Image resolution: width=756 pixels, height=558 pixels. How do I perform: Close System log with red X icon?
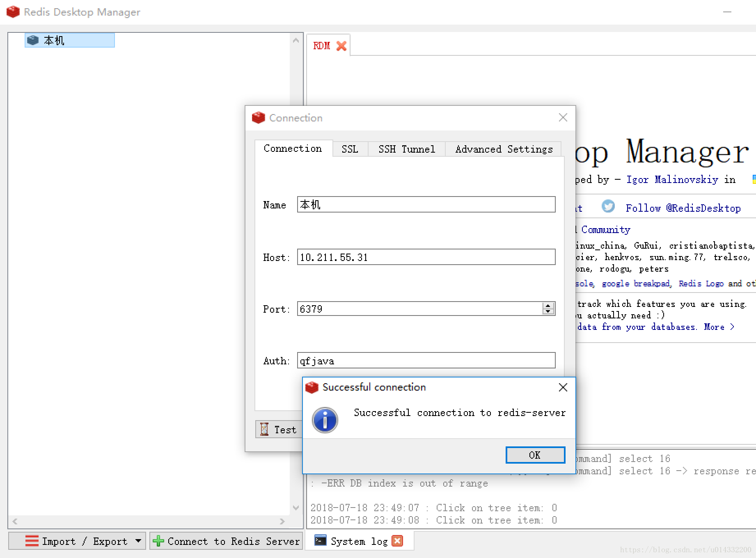tap(397, 541)
